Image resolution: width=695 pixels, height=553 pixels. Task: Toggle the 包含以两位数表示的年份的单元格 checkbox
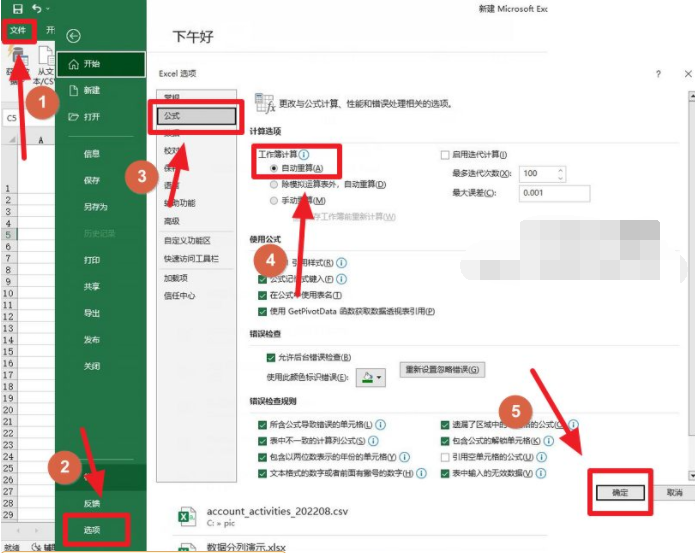click(262, 457)
